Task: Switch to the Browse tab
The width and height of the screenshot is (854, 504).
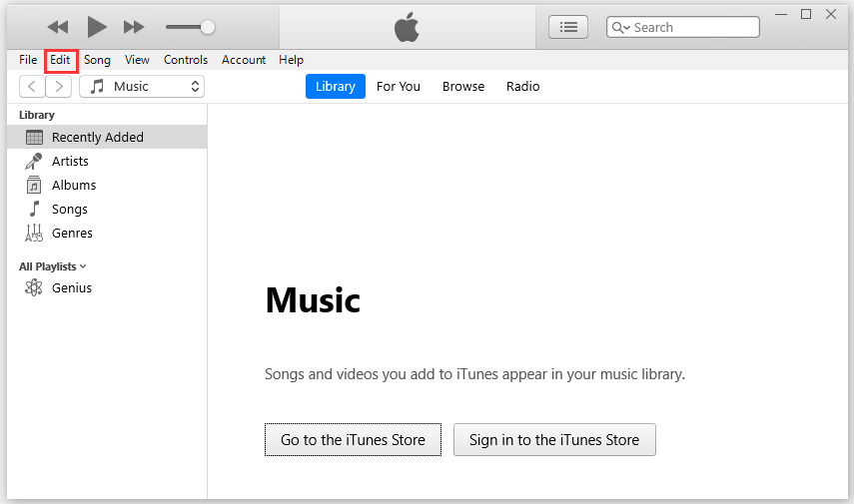Action: click(462, 87)
